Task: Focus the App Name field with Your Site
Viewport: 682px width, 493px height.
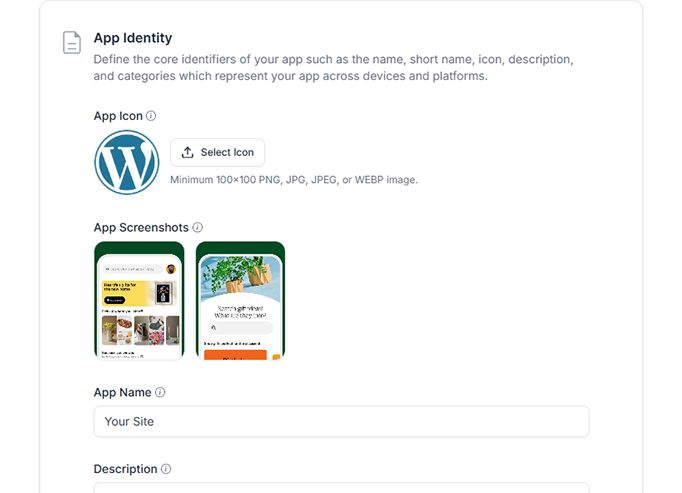Action: point(341,421)
